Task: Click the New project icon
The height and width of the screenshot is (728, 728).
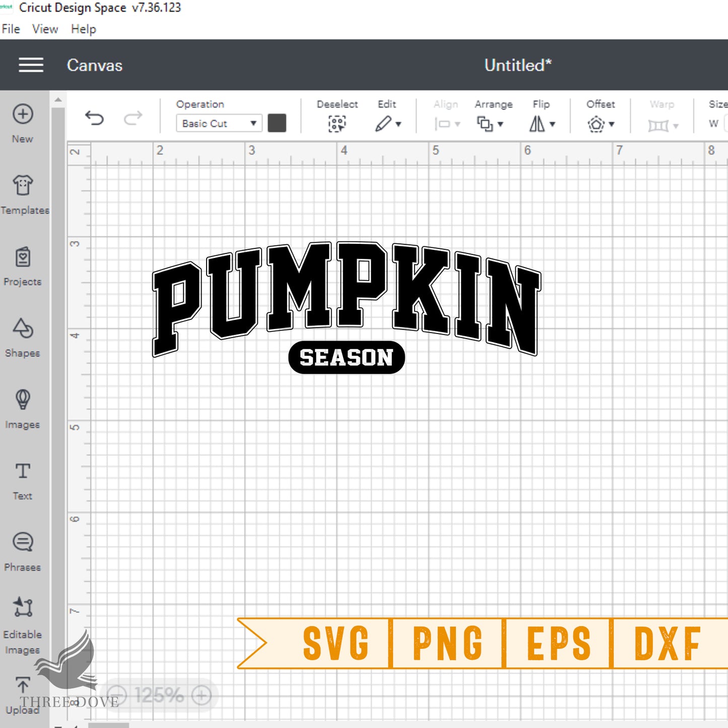Action: coord(23,114)
